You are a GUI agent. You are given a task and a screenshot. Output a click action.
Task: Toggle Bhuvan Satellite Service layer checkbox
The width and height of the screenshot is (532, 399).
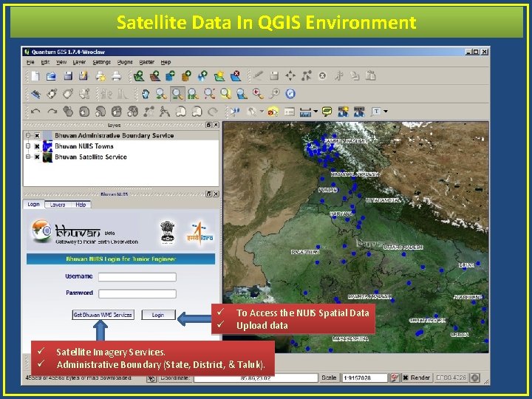[x=37, y=157]
